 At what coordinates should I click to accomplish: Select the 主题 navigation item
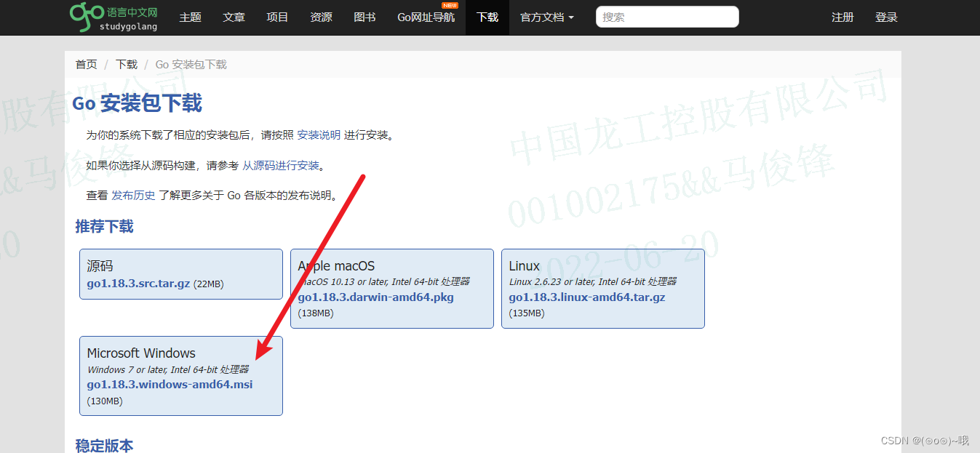click(x=190, y=17)
